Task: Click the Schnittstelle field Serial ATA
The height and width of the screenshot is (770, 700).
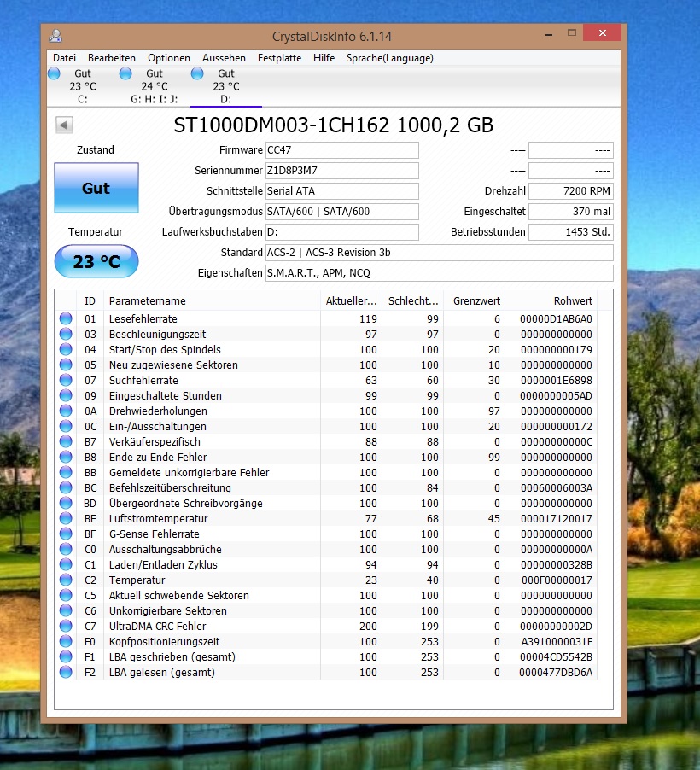Action: coord(342,191)
